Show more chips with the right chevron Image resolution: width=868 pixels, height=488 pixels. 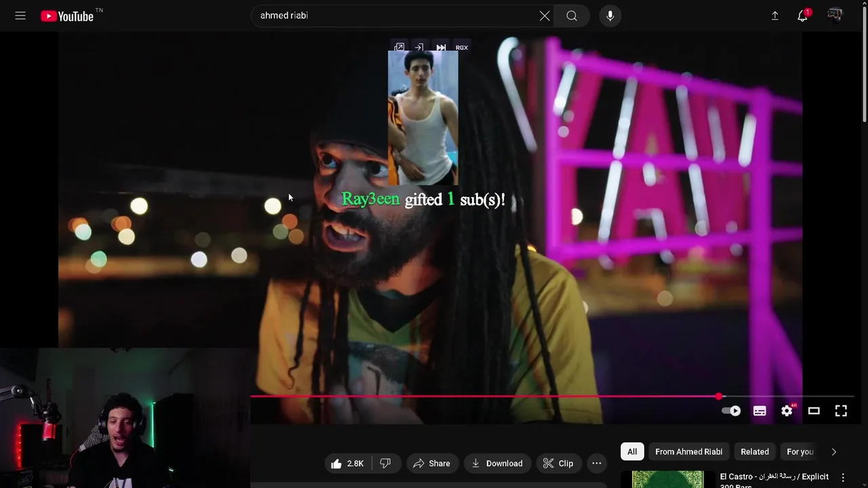click(834, 451)
